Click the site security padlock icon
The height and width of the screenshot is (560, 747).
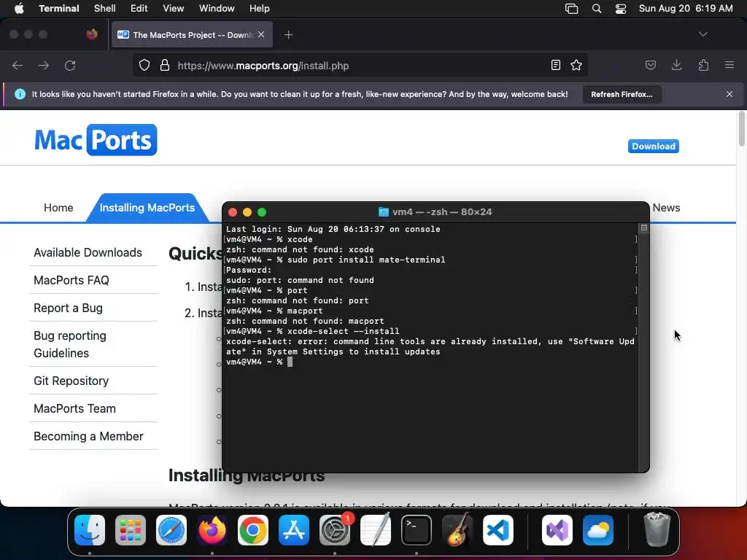pos(165,65)
